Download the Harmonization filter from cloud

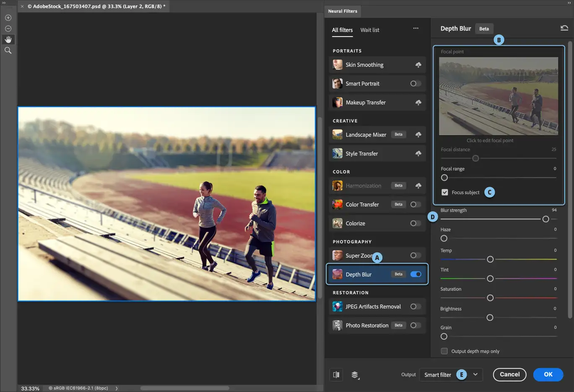coord(418,186)
